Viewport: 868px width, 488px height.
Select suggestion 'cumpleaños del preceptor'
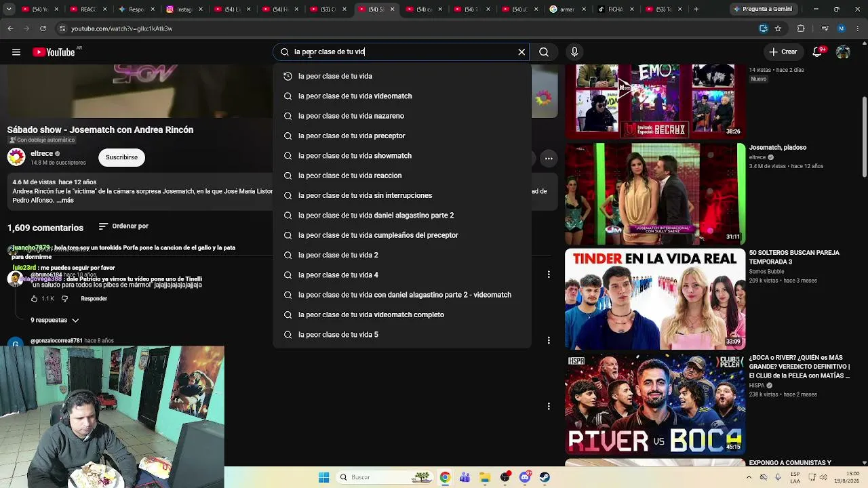pos(402,235)
